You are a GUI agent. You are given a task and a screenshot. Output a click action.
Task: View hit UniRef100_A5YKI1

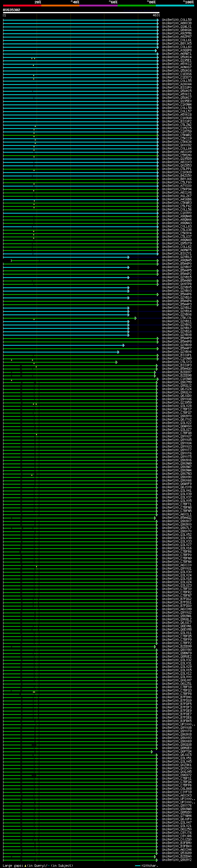coord(176,94)
